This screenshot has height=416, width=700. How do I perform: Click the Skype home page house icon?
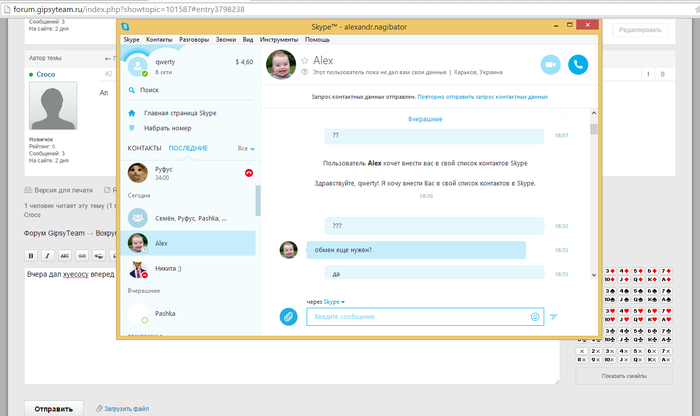click(x=132, y=113)
